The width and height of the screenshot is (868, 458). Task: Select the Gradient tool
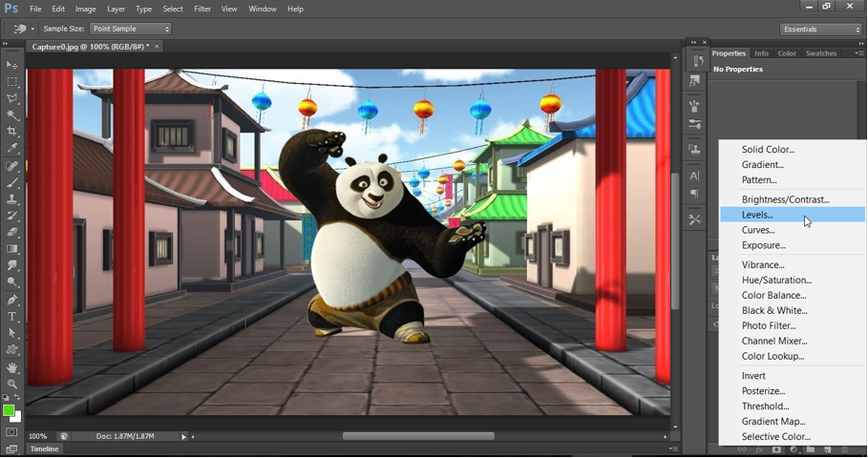tap(11, 249)
